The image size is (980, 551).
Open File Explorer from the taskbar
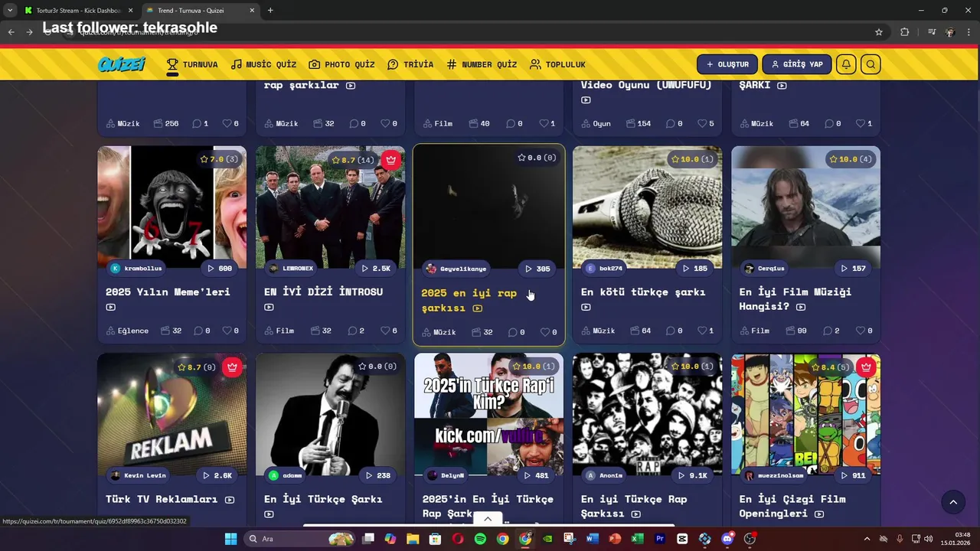coord(413,539)
